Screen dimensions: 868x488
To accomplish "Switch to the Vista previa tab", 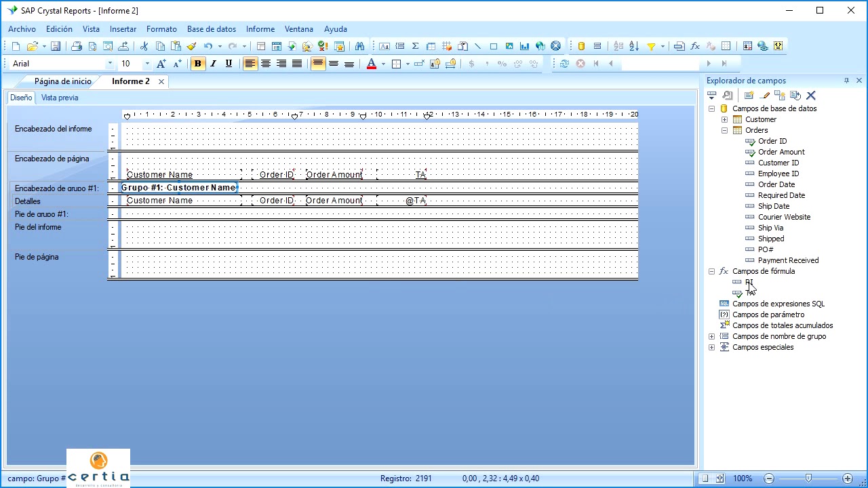I will coord(60,98).
